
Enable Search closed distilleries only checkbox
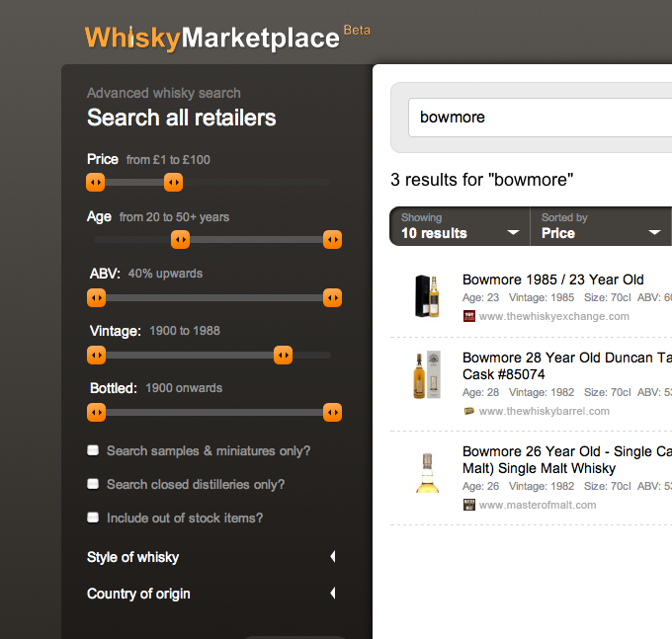pos(93,484)
